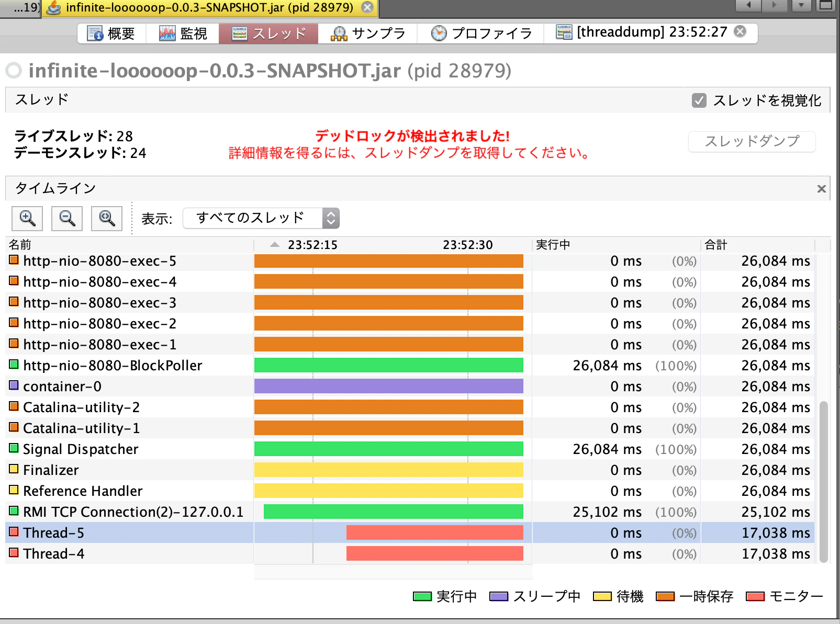Sort by the 実行中 column header
This screenshot has width=840, height=624.
pyautogui.click(x=616, y=245)
